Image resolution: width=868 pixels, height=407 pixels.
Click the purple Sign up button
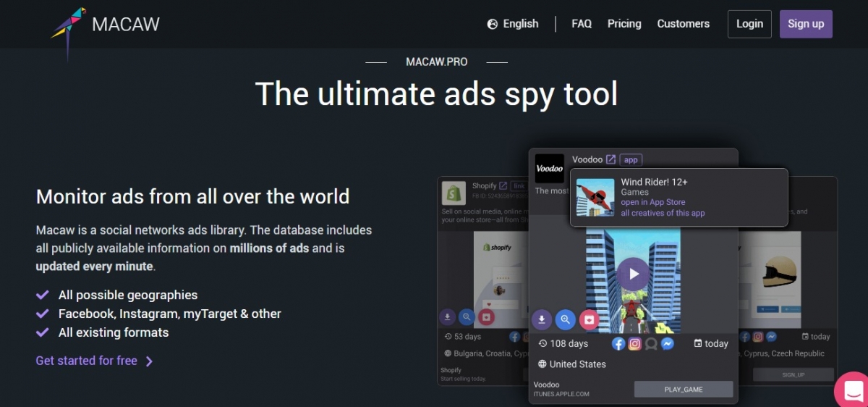806,24
